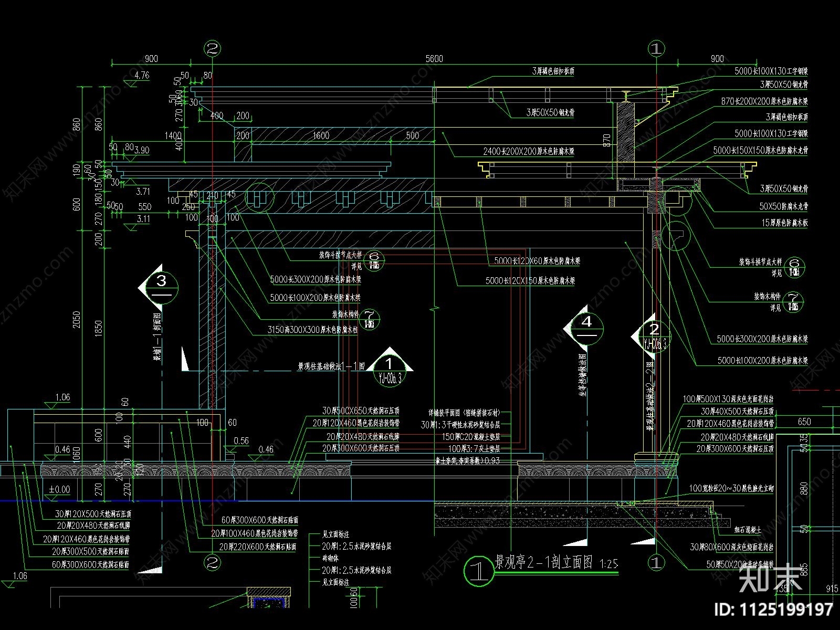
Task: Click the 1850 vertical dimension
Action: 99,329
